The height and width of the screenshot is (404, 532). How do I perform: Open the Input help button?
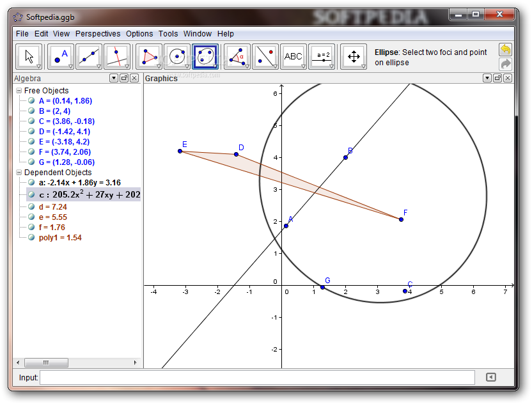click(490, 377)
